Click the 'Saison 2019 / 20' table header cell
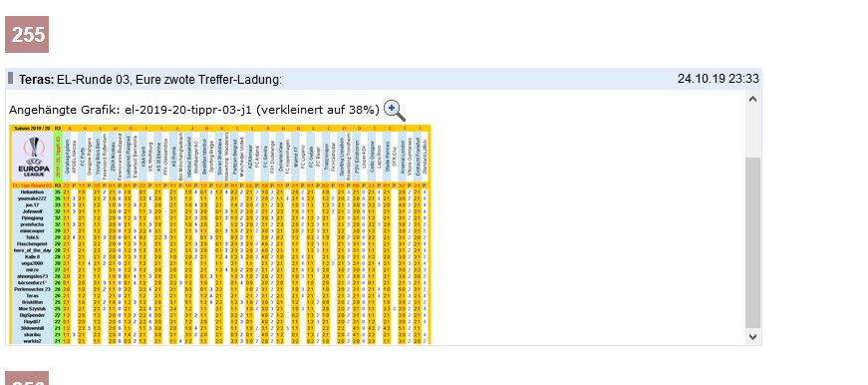 32,128
